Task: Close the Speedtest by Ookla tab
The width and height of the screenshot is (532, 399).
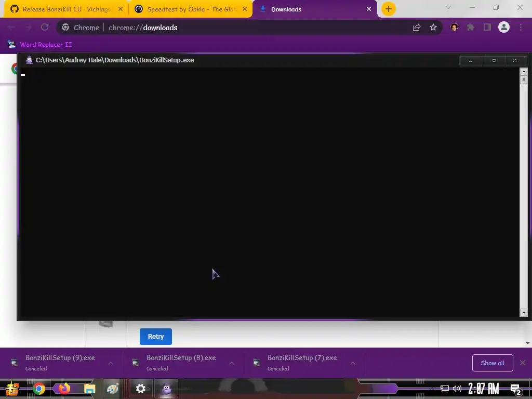Action: tap(245, 9)
